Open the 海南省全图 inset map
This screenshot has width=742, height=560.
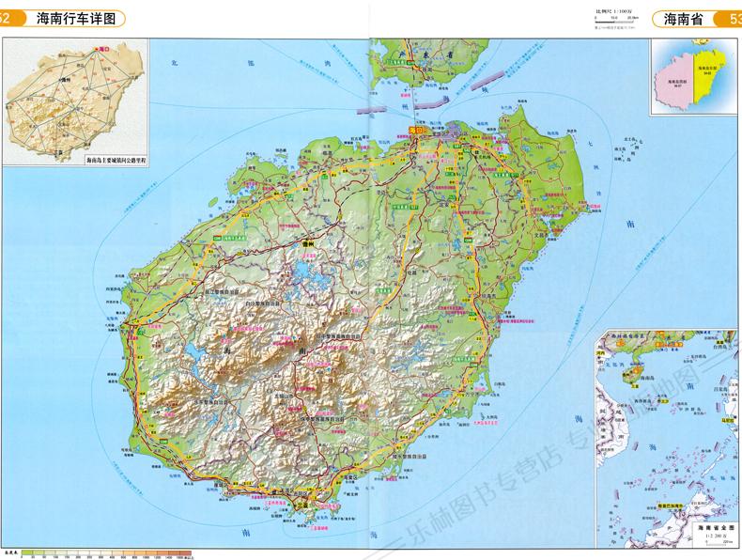[668, 437]
